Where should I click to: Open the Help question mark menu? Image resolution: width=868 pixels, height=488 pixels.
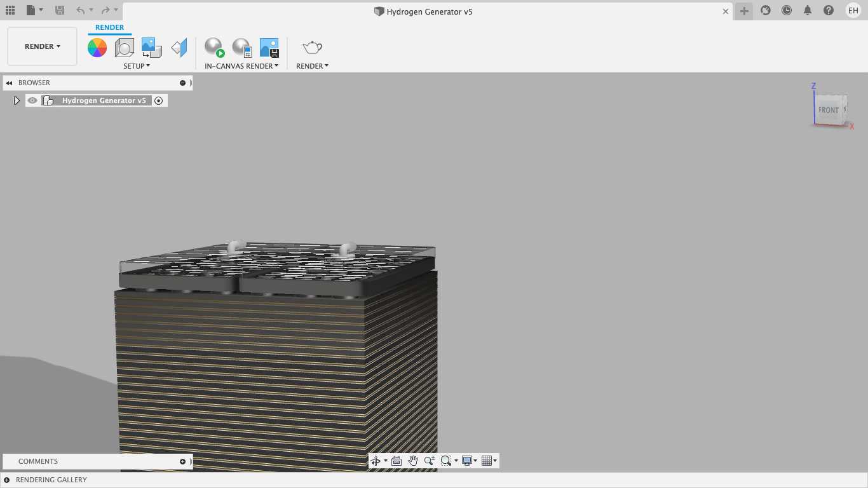(x=829, y=10)
